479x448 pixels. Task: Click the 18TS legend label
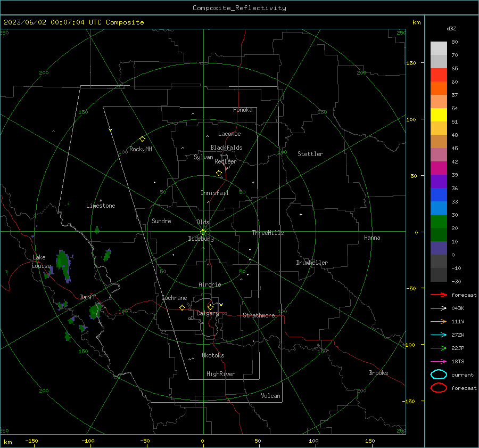tap(458, 362)
